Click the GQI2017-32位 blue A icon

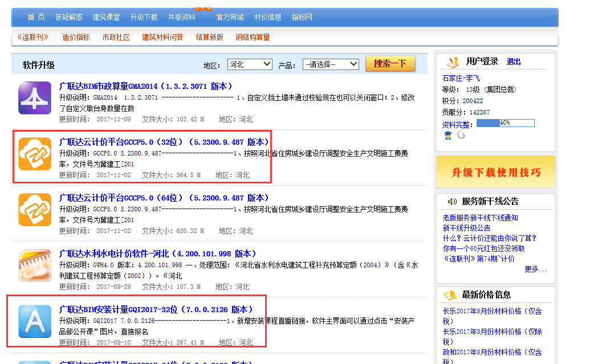35,321
